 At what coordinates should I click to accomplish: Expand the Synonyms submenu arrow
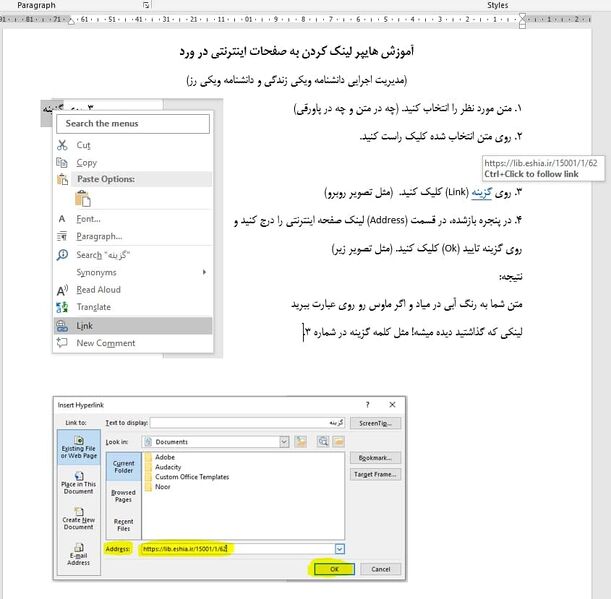point(205,272)
